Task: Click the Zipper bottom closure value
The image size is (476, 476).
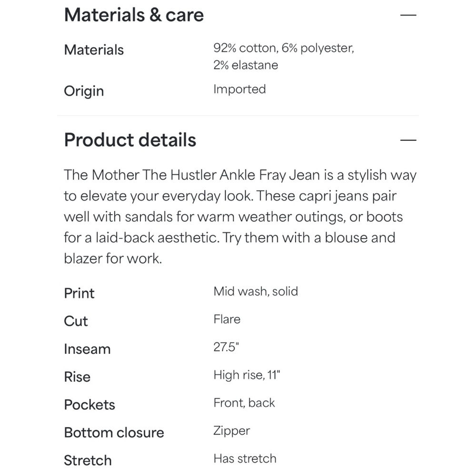Action: click(x=232, y=431)
